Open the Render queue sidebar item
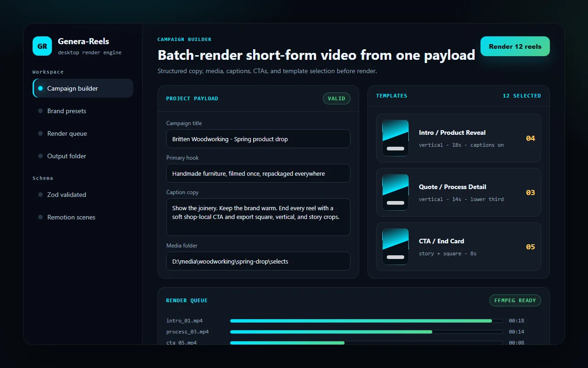 (83, 133)
